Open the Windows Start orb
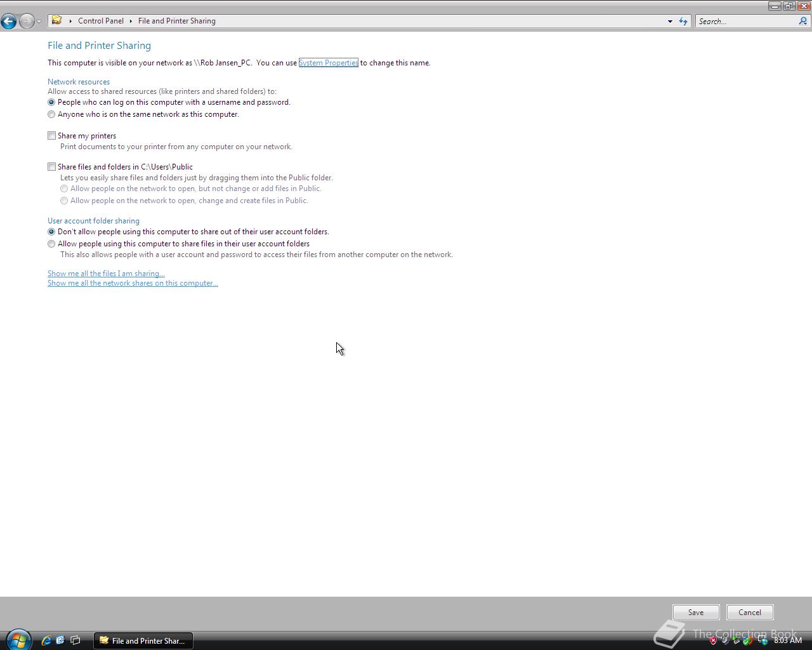The image size is (812, 650). pyautogui.click(x=18, y=639)
